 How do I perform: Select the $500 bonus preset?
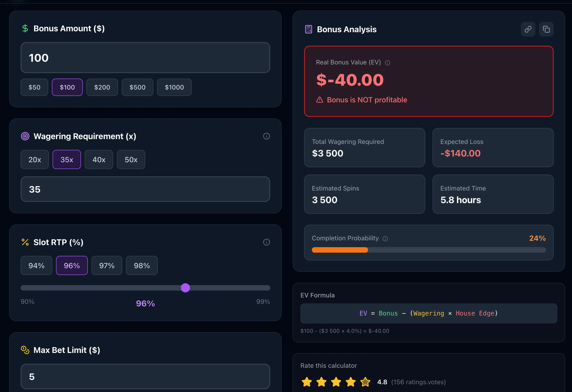137,87
